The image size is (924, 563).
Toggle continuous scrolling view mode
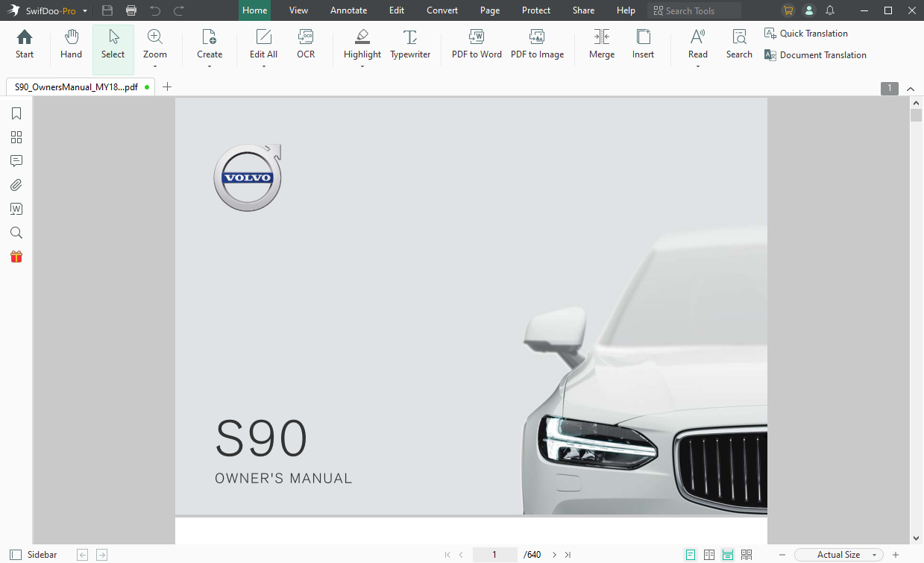[x=728, y=555]
